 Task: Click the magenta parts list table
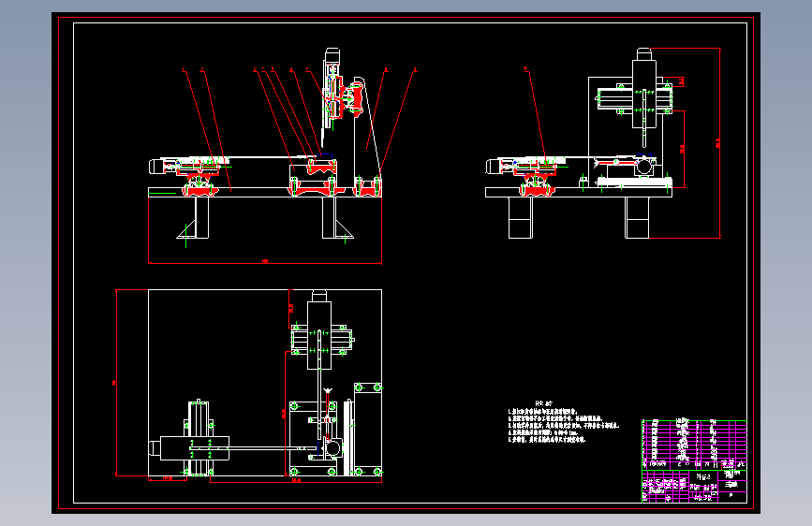pos(694,445)
